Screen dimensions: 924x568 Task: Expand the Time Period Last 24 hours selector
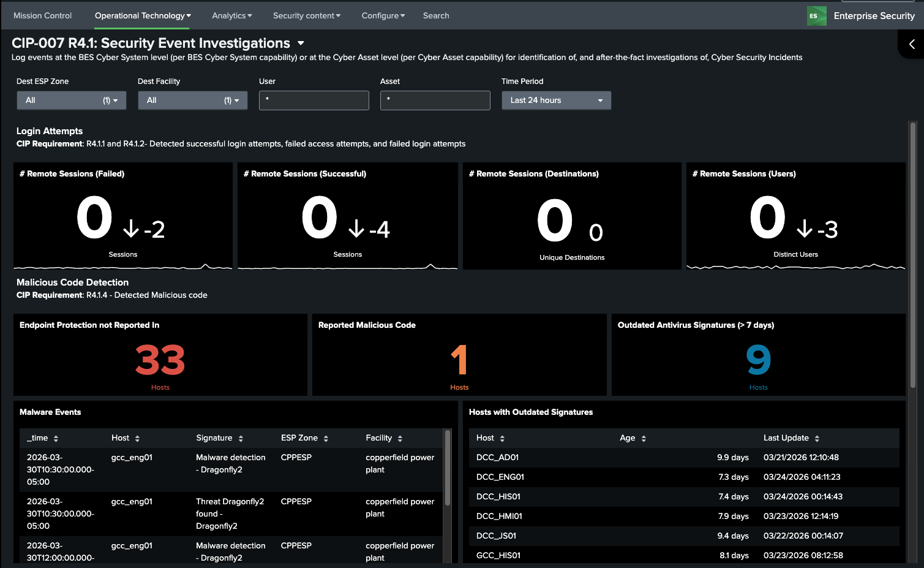coord(556,100)
